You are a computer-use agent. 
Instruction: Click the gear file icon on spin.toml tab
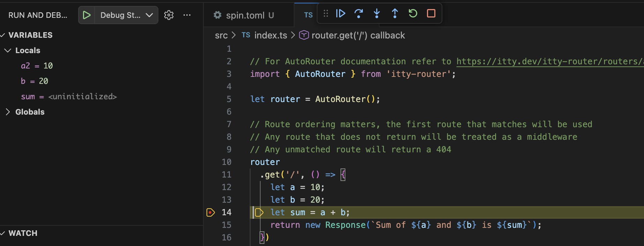218,15
